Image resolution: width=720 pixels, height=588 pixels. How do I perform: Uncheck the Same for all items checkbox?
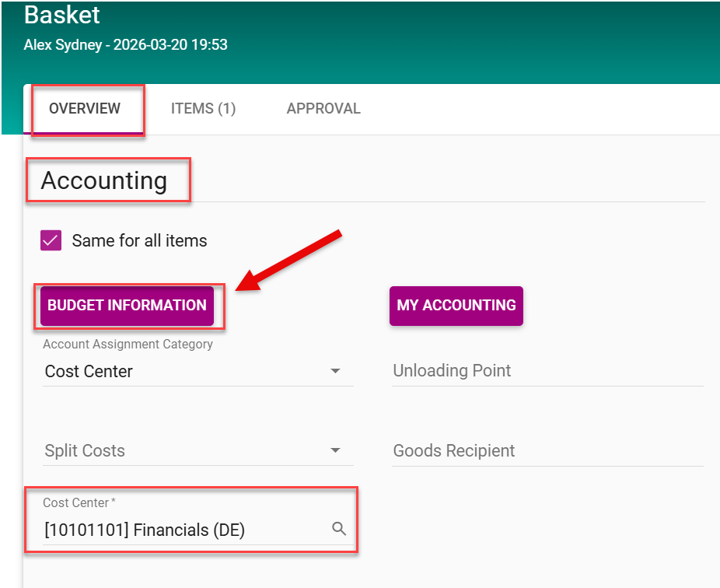(x=51, y=241)
